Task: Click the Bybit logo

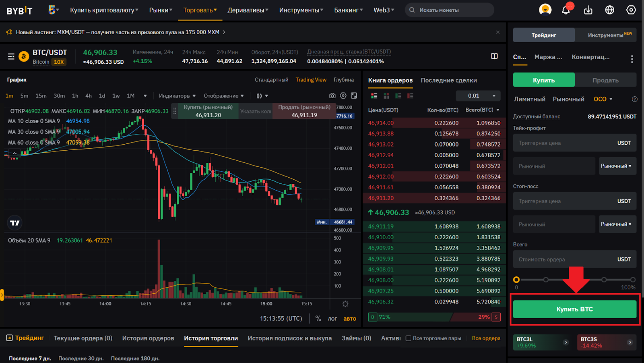Action: 19,10
